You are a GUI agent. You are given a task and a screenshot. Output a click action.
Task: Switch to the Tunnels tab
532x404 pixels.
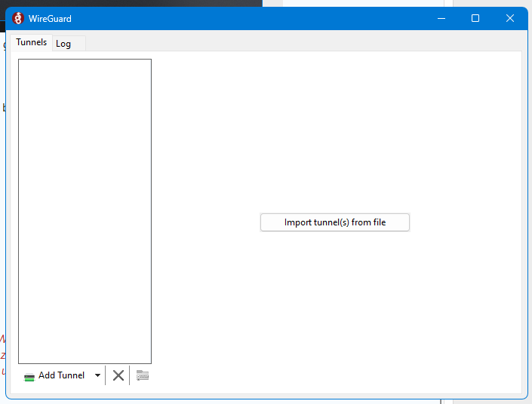[x=31, y=42]
